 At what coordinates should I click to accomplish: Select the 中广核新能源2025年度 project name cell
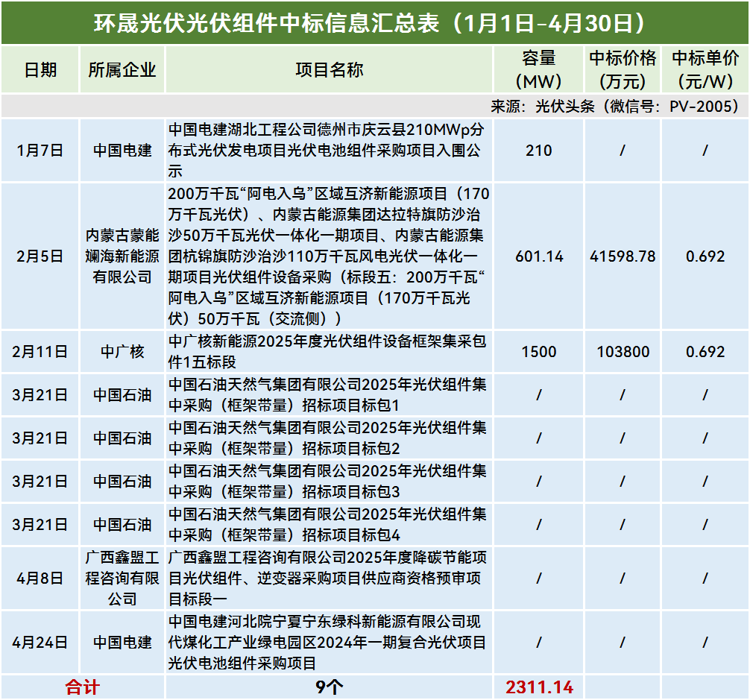tap(327, 351)
